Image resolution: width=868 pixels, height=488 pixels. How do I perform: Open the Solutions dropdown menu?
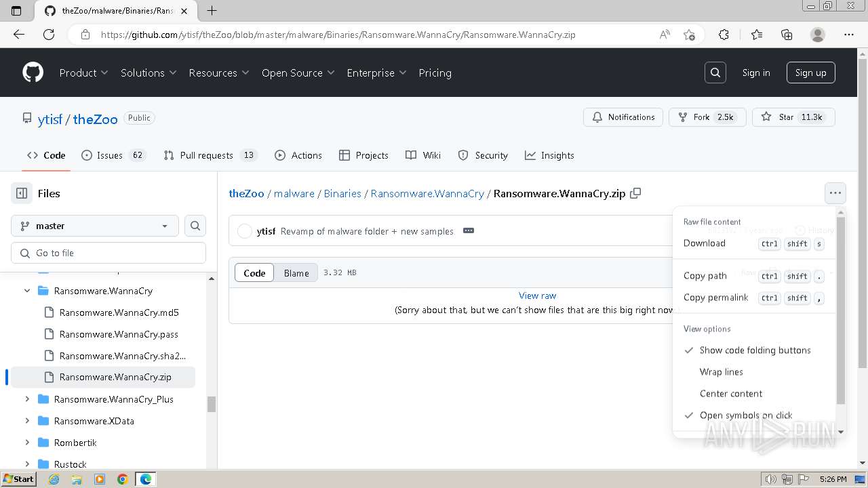[149, 73]
